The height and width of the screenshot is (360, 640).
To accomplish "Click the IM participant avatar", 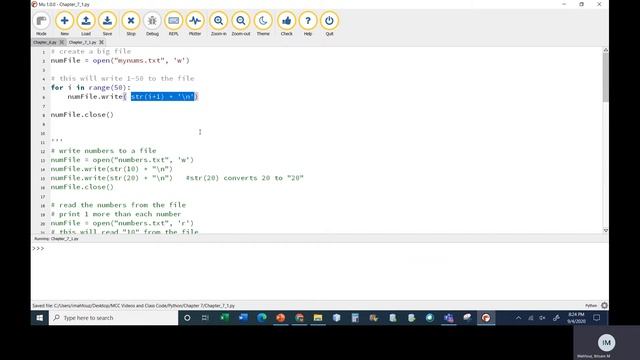I will (x=606, y=343).
